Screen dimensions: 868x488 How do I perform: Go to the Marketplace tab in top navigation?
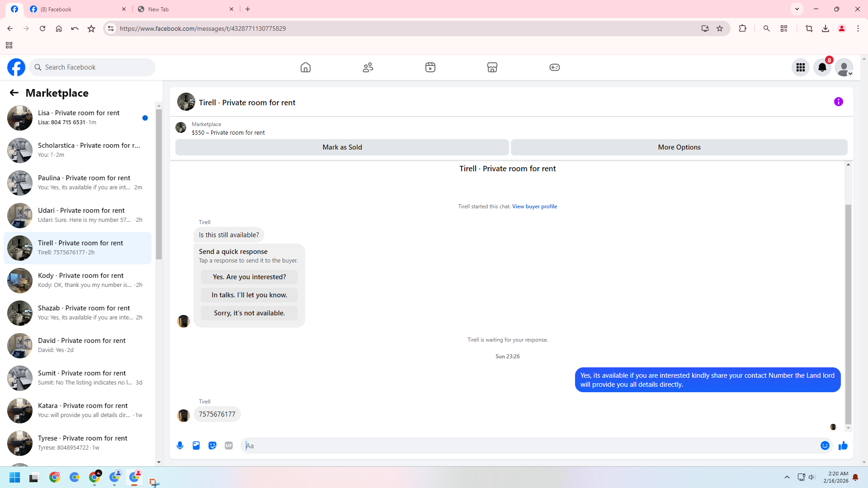pyautogui.click(x=492, y=67)
